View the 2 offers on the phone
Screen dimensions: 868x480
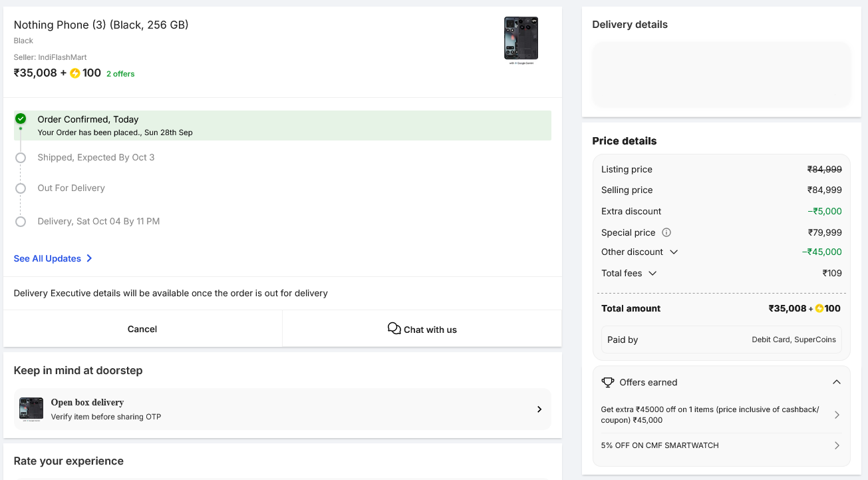[120, 73]
